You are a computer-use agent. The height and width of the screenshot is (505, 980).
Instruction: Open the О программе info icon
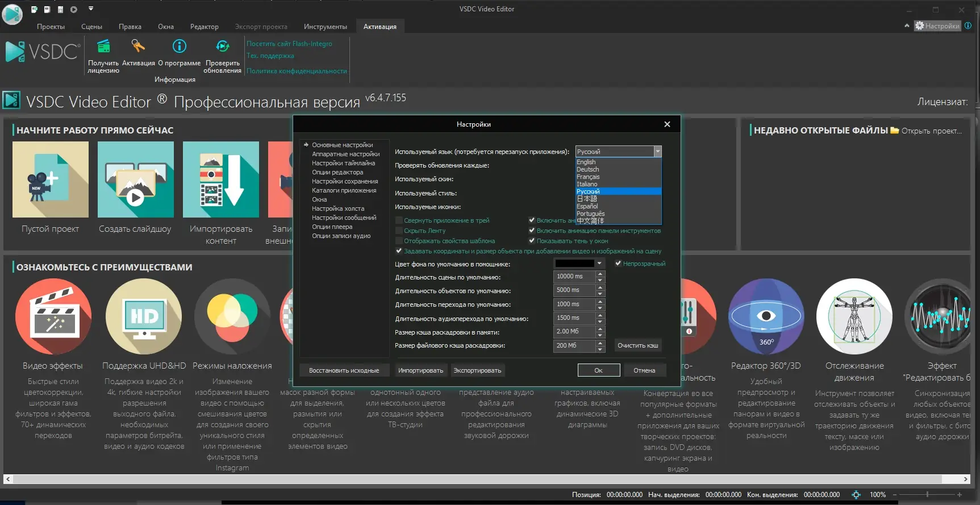pos(180,46)
